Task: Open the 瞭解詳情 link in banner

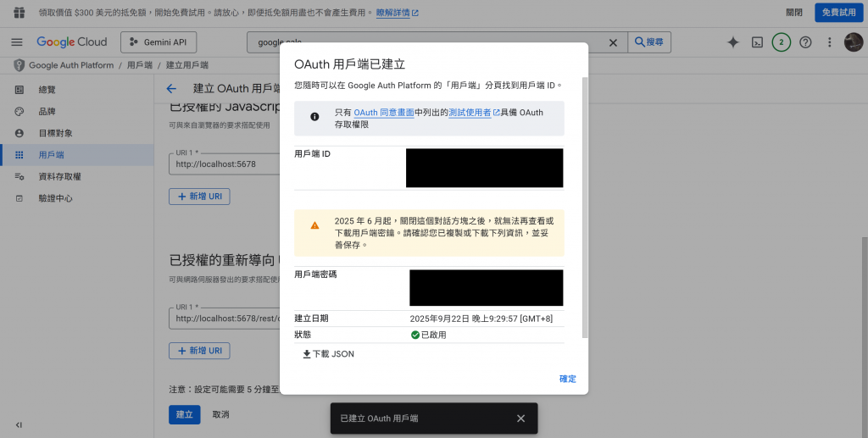Action: point(397,12)
